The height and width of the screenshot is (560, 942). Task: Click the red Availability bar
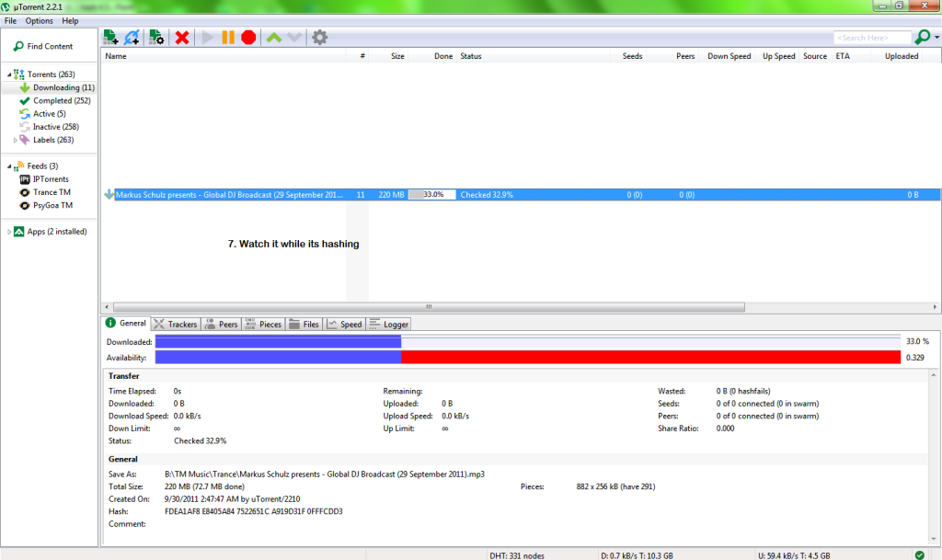(650, 357)
